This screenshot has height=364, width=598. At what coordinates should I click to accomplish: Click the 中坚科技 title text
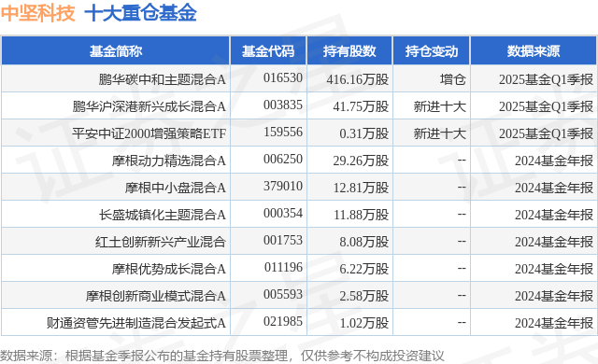37,13
